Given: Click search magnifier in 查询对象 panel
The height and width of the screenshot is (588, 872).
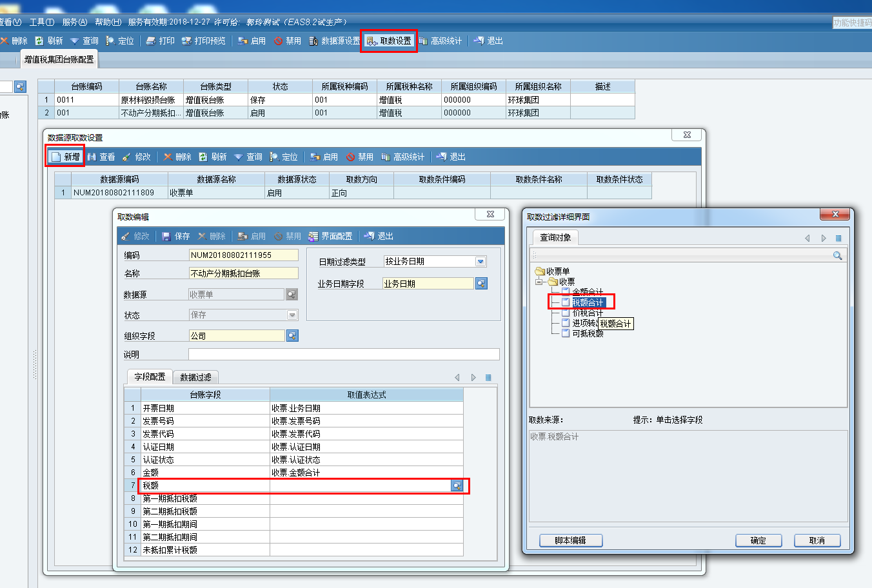Looking at the screenshot, I should 837,256.
